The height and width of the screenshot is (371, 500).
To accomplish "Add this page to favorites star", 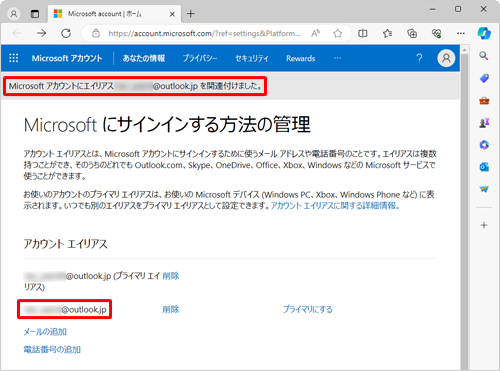I will pos(338,33).
